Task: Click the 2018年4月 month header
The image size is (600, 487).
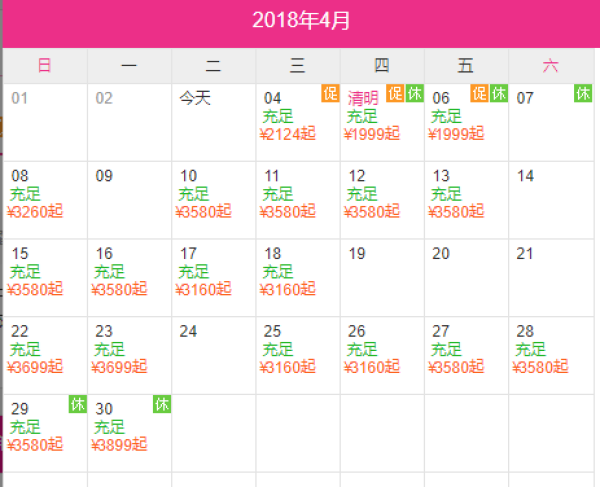Action: click(301, 20)
